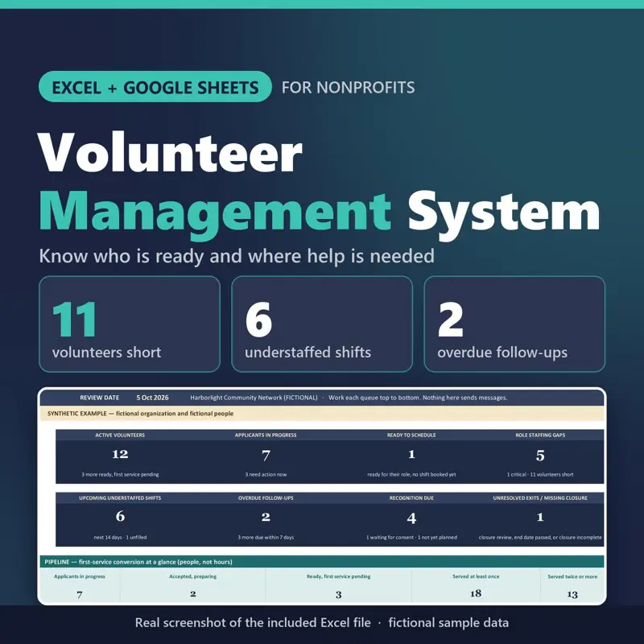Click the 3 need action now note
The image size is (644, 644).
(266, 474)
